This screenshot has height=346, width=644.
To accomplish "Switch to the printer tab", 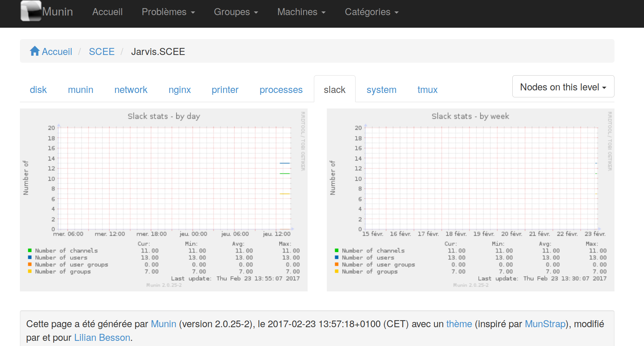I will pos(225,90).
